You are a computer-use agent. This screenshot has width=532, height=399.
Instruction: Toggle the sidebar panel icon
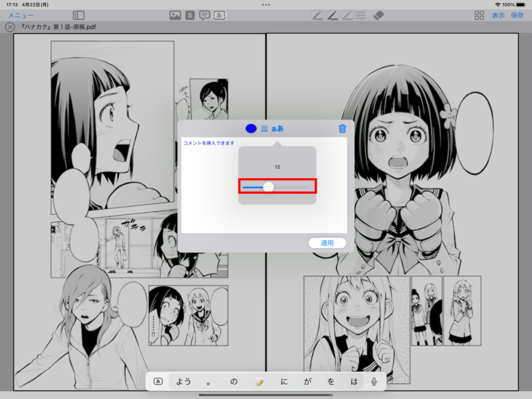[79, 15]
